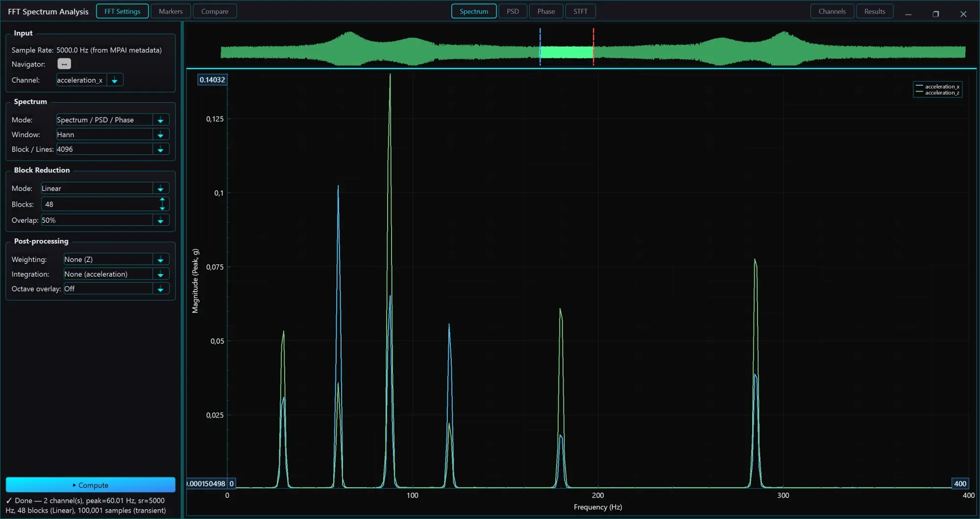
Task: Click the X-axis minimum 0 field
Action: click(232, 484)
